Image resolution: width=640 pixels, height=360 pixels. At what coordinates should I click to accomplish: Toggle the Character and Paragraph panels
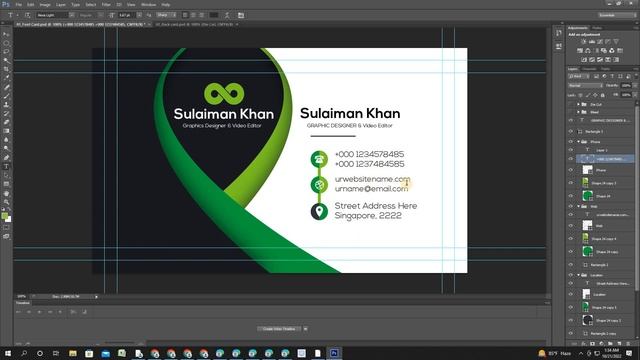point(241,15)
